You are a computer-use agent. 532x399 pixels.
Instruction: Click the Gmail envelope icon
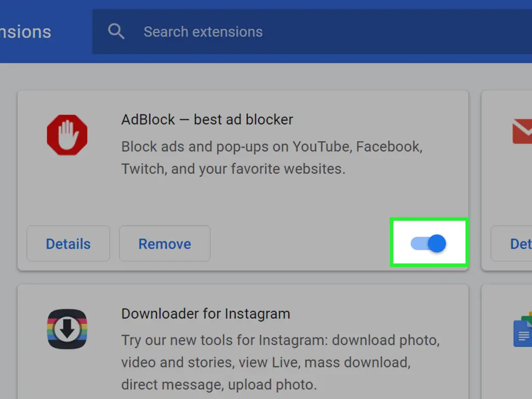pyautogui.click(x=522, y=132)
